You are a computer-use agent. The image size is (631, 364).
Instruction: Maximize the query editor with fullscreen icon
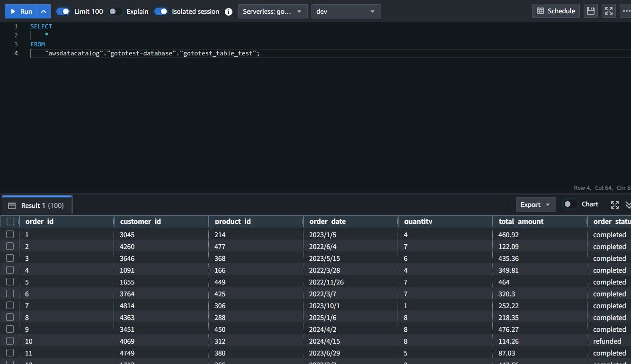point(609,11)
